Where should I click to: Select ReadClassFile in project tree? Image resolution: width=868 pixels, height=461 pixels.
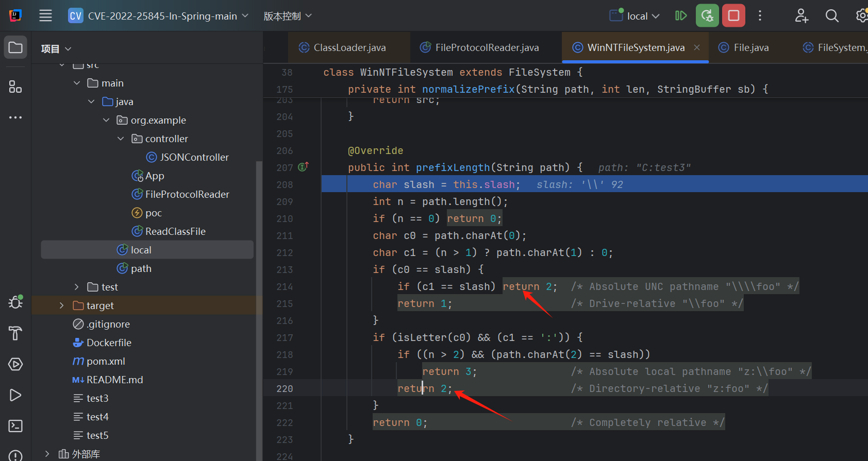(x=169, y=231)
